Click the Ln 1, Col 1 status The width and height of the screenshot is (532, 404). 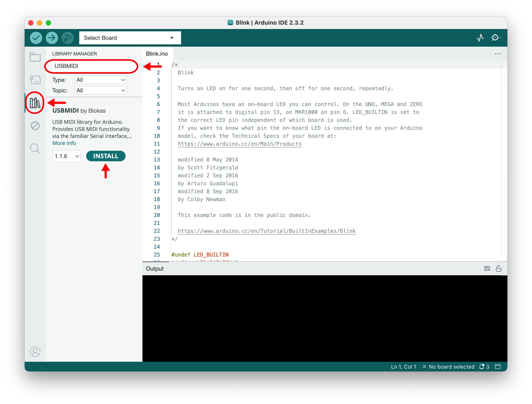tap(403, 366)
